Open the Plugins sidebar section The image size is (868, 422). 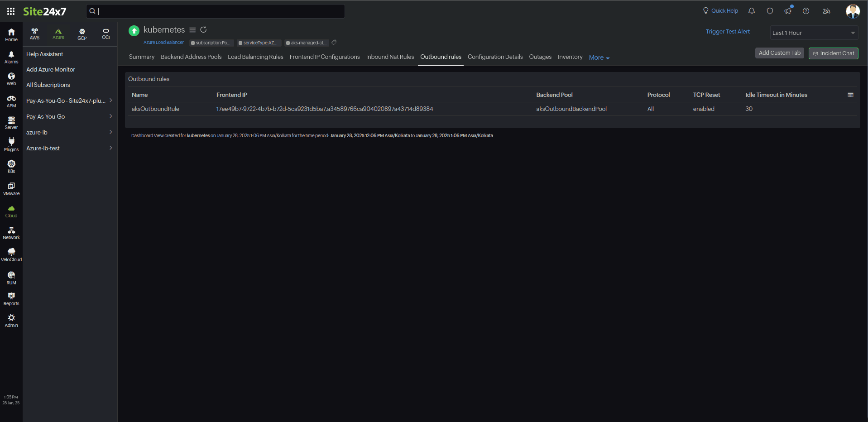tap(11, 144)
